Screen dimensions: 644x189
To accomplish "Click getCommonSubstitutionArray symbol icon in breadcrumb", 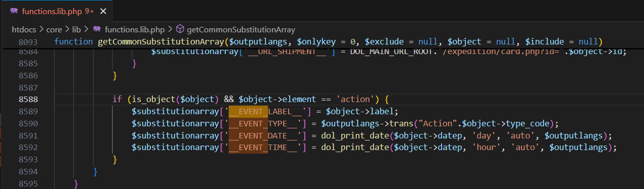I will (180, 29).
